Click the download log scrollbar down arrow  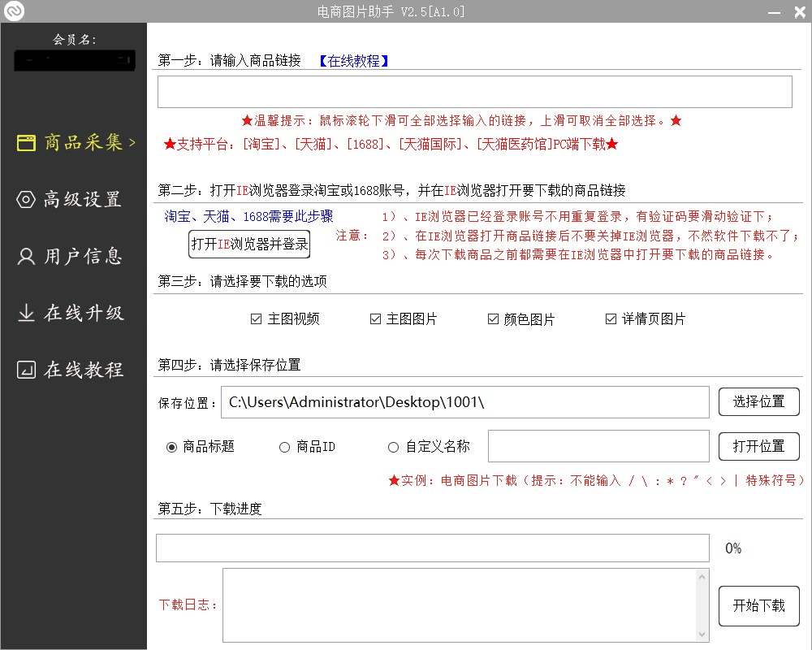[x=702, y=634]
